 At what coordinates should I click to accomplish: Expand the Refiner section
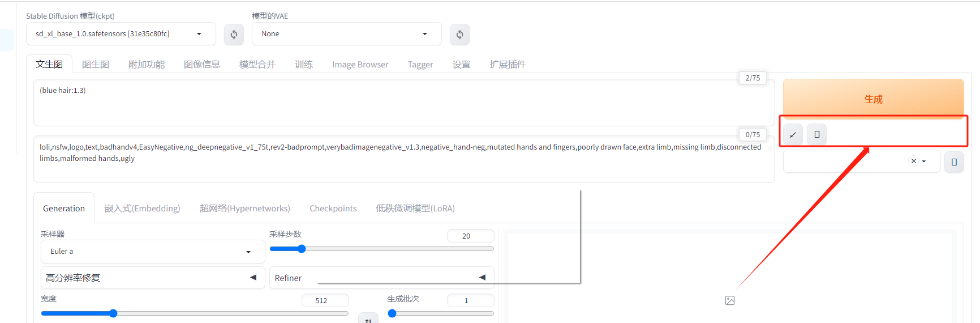(382, 278)
